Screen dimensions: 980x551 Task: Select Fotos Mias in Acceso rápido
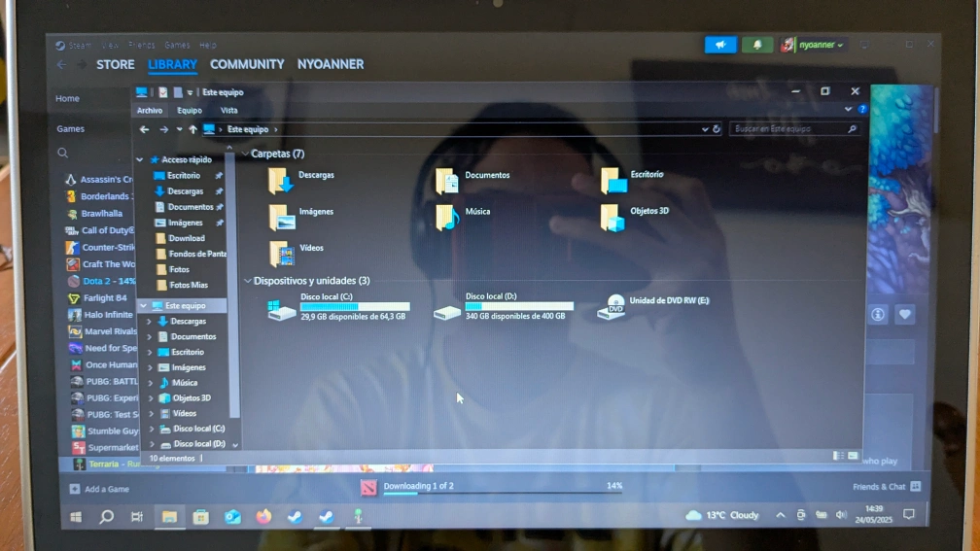pyautogui.click(x=182, y=285)
